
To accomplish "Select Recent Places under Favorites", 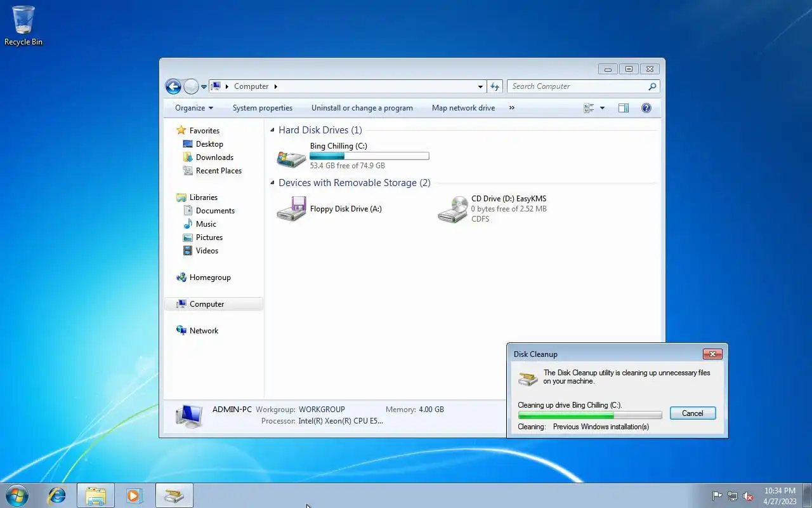I will 218,171.
